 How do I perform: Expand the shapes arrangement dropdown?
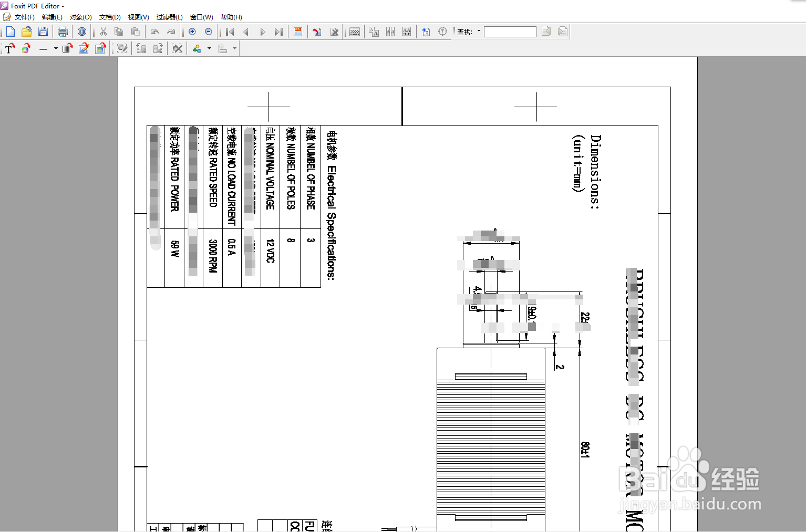209,48
